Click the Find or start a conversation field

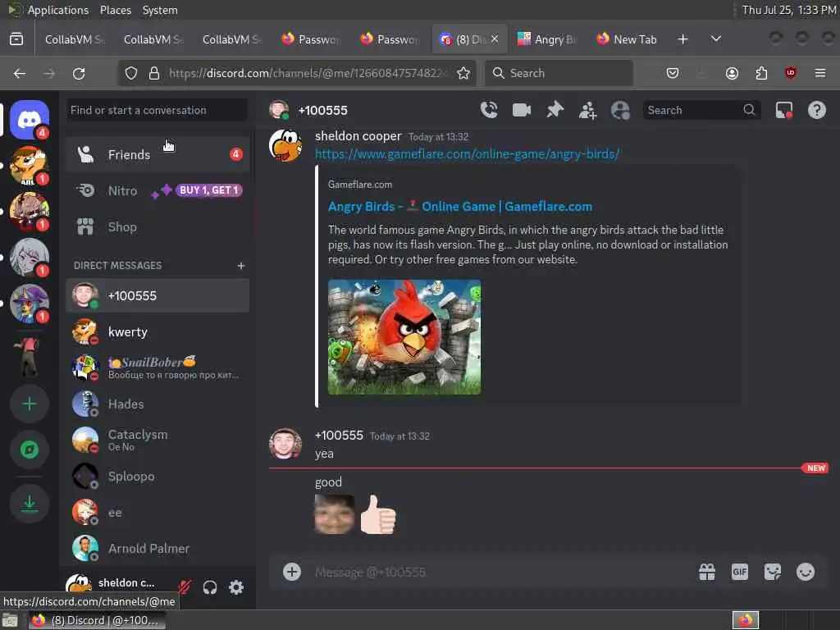coord(157,111)
